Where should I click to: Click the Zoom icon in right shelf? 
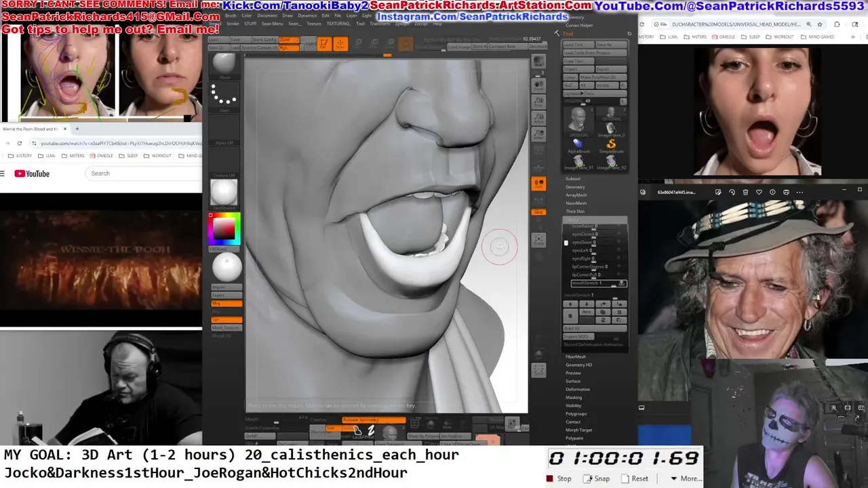538,101
